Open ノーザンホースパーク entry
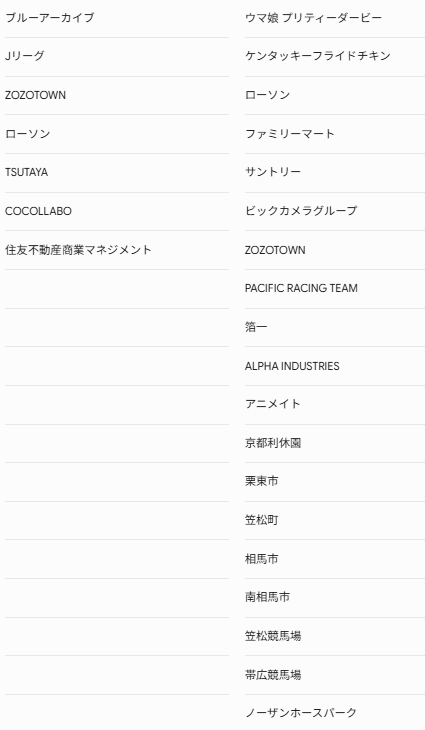The image size is (425, 730). pyautogui.click(x=301, y=713)
